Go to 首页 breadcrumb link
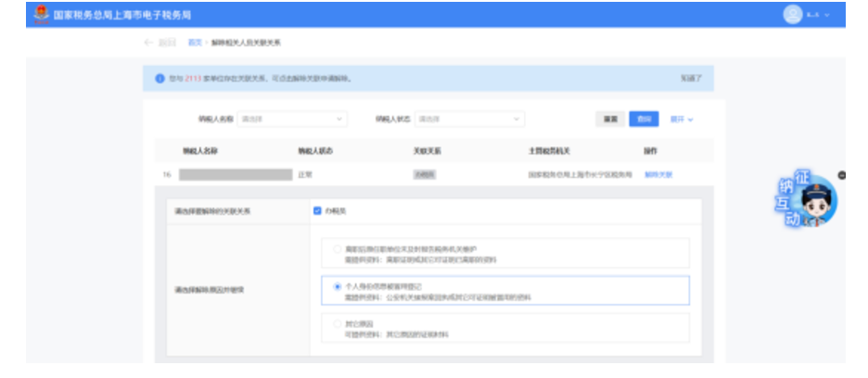868x378 pixels. click(195, 43)
